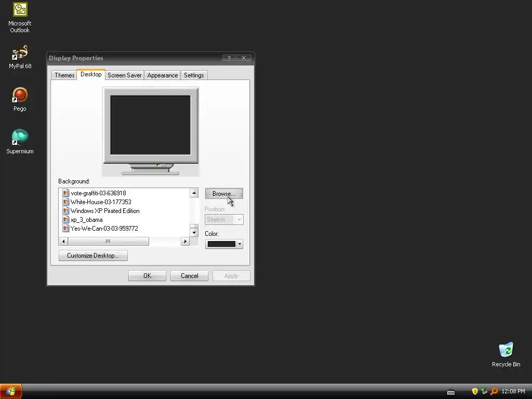Image resolution: width=532 pixels, height=399 pixels.
Task: Click the orange magnifier tray icon
Action: point(495,391)
